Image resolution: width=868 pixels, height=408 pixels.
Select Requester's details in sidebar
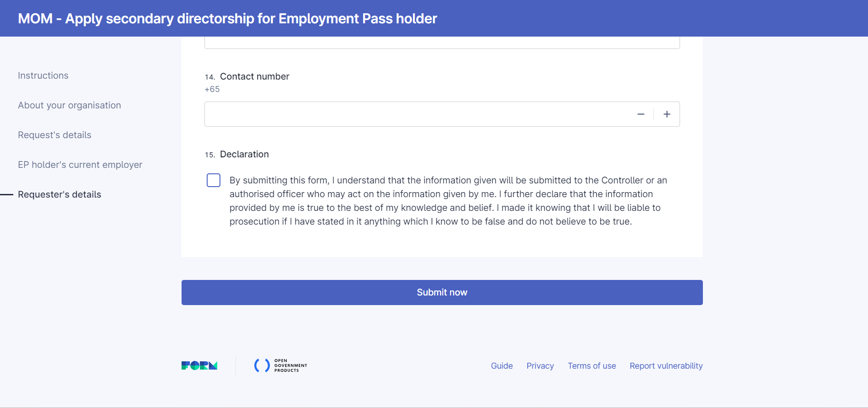coord(59,194)
